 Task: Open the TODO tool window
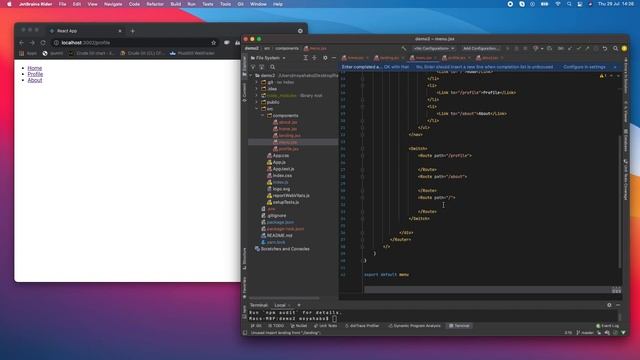(276, 326)
